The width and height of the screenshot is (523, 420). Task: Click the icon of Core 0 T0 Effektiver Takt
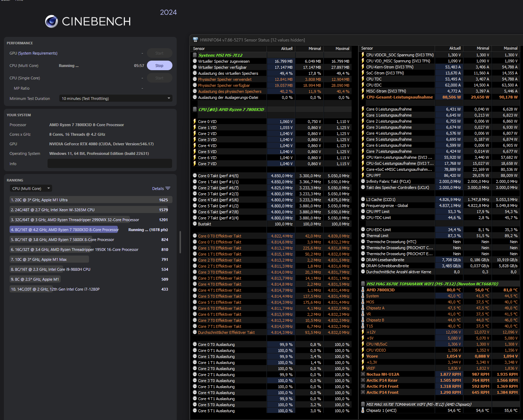tap(195, 236)
